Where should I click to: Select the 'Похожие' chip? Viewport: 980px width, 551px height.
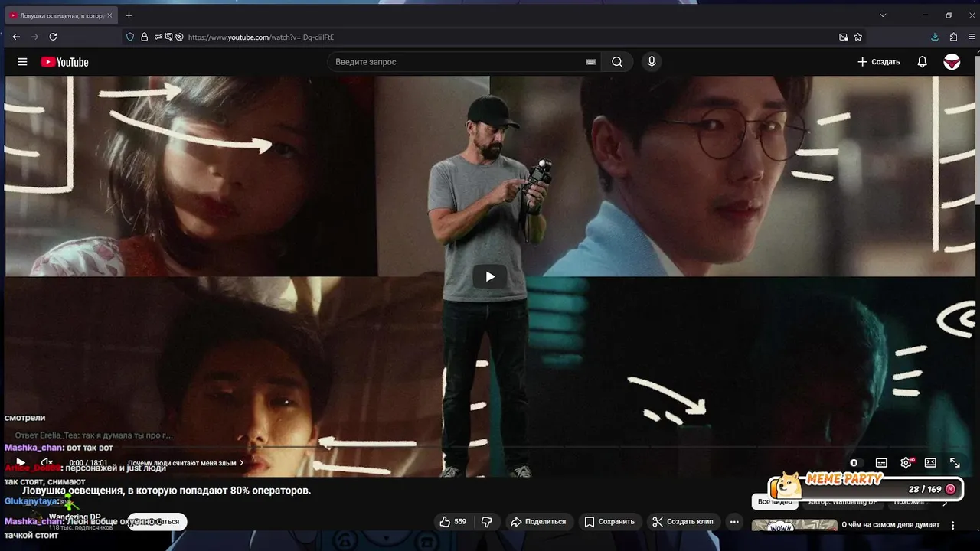tap(910, 502)
